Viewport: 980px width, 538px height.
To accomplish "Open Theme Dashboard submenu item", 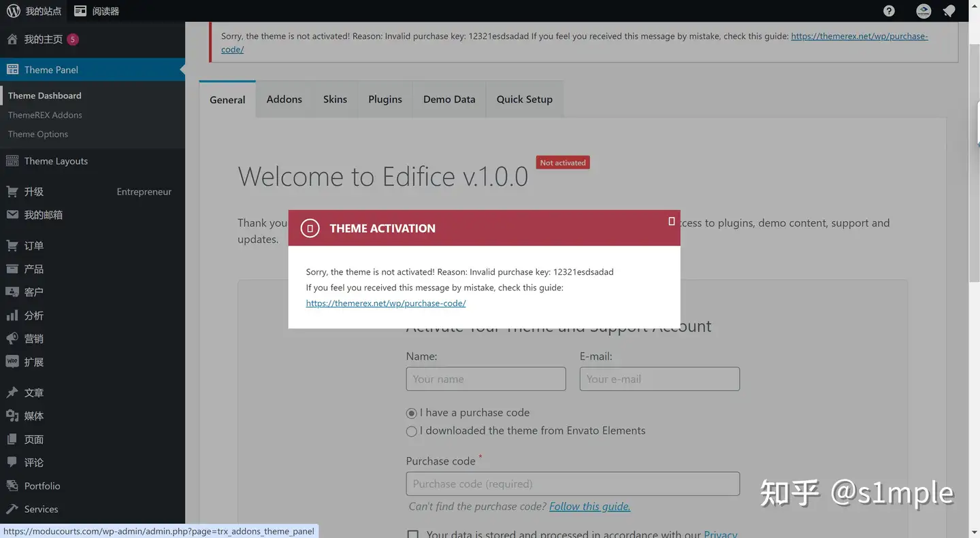I will click(x=45, y=96).
